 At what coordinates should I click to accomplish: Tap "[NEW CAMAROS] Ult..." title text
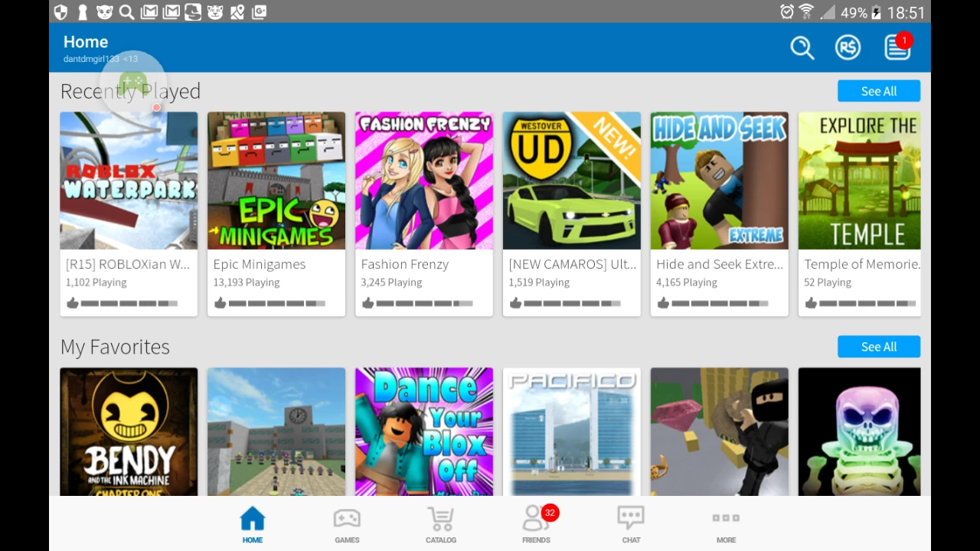point(573,264)
